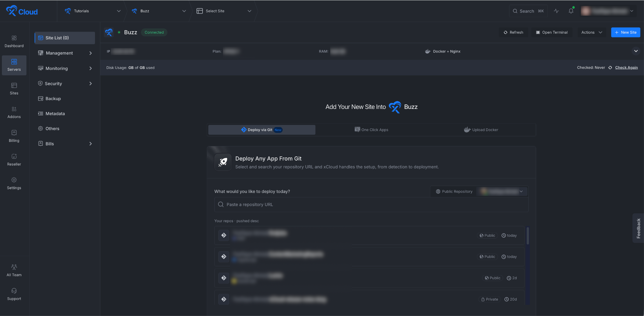Screen dimensions: 644x316
Task: Open the notifications bell
Action: coord(571,11)
